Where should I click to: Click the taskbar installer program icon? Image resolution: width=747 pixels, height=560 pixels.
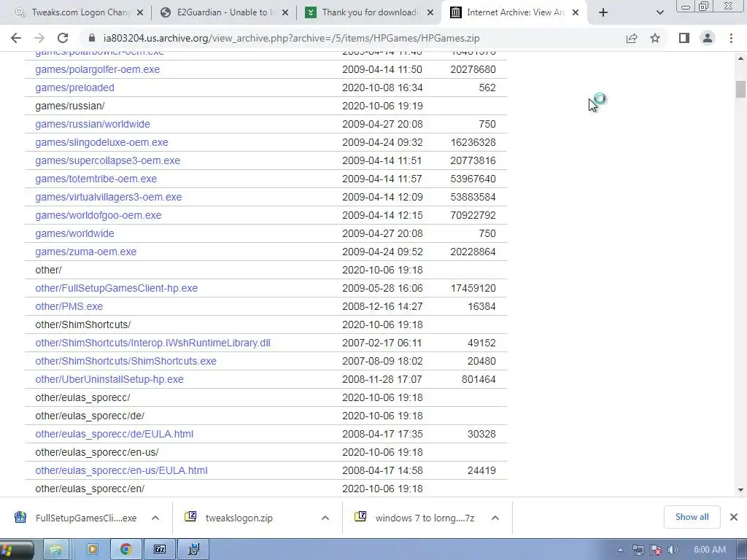(x=193, y=550)
